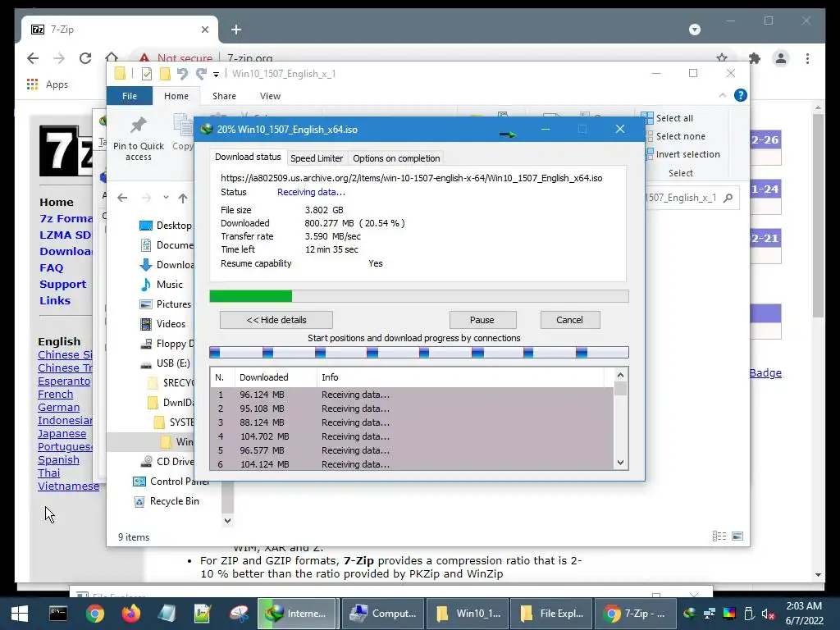The image size is (840, 630).
Task: Bookmark the 7-zip.org page star
Action: click(x=722, y=57)
